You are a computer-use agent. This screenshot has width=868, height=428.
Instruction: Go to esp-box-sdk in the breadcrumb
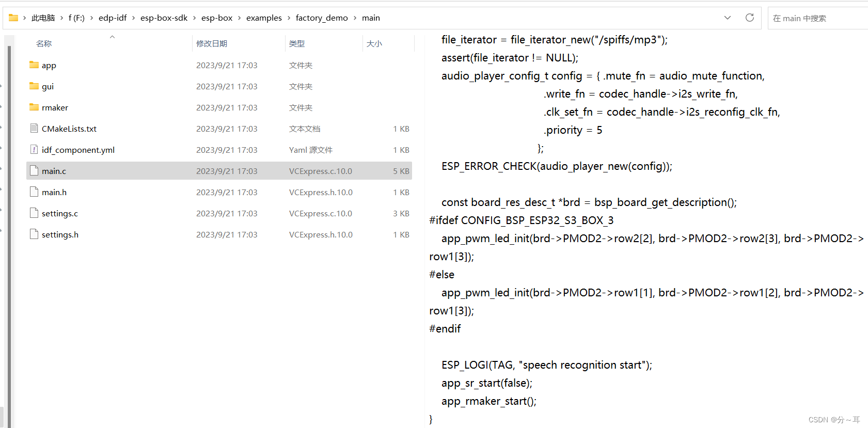164,18
